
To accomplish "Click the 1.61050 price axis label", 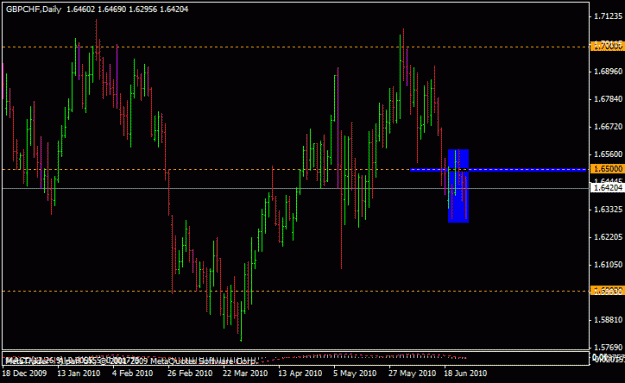I will 608,265.
